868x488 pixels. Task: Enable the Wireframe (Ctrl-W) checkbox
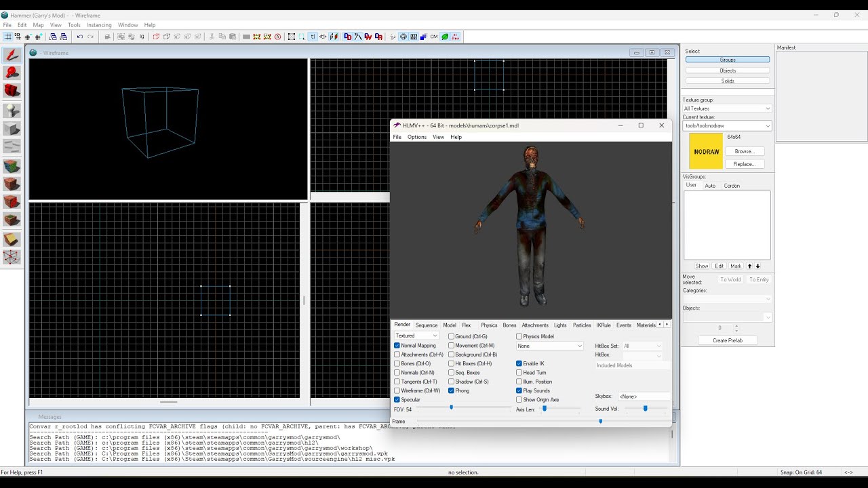(397, 390)
